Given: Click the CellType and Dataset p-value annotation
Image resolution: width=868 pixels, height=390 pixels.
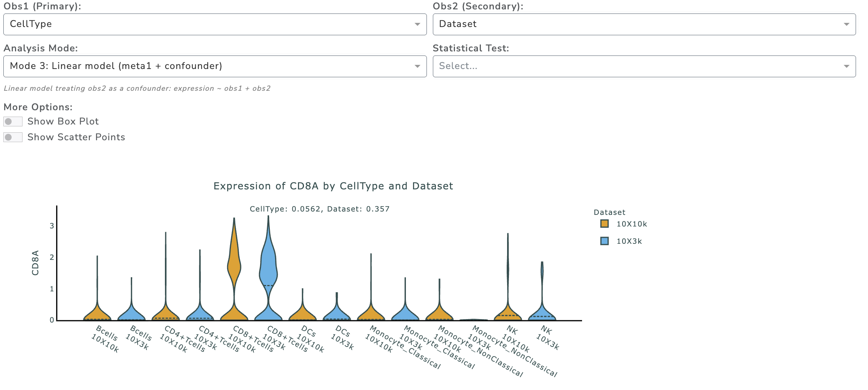Looking at the screenshot, I should [x=320, y=209].
